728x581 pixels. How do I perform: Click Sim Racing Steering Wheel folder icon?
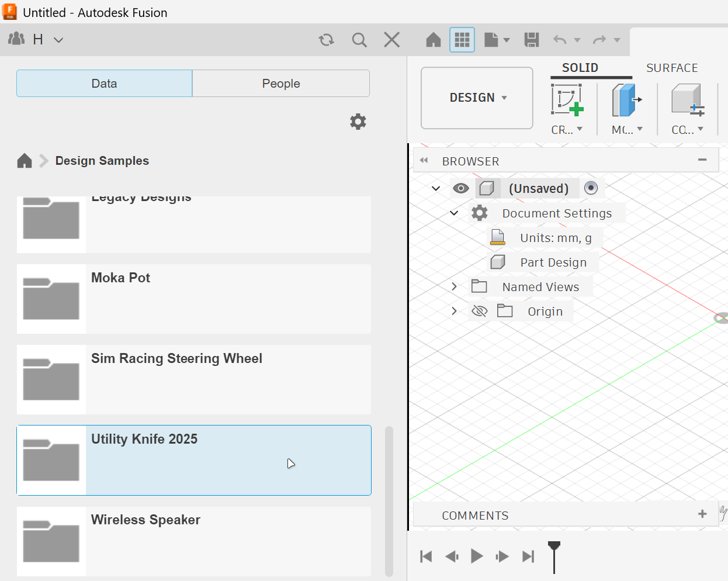[51, 379]
